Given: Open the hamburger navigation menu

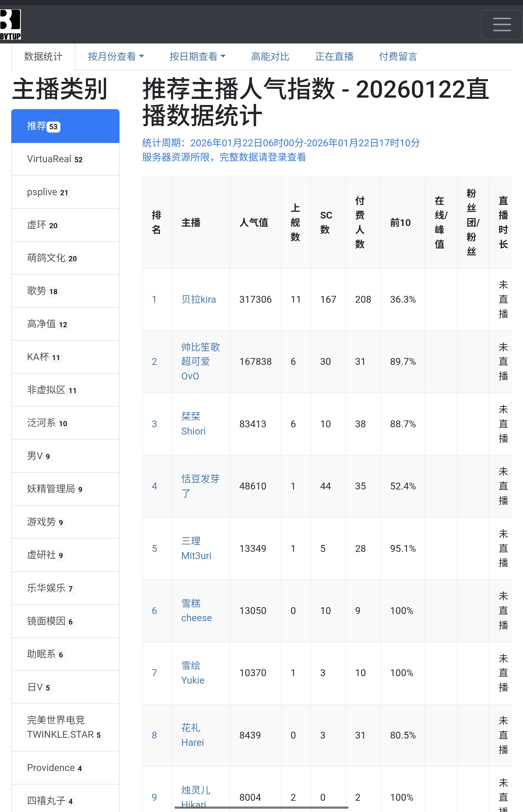Looking at the screenshot, I should coord(502,24).
